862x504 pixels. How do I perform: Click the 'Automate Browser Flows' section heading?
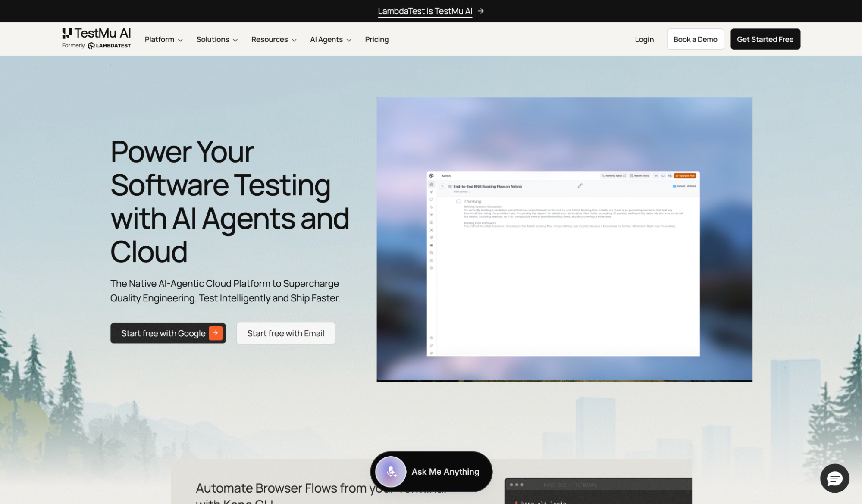coord(321,493)
